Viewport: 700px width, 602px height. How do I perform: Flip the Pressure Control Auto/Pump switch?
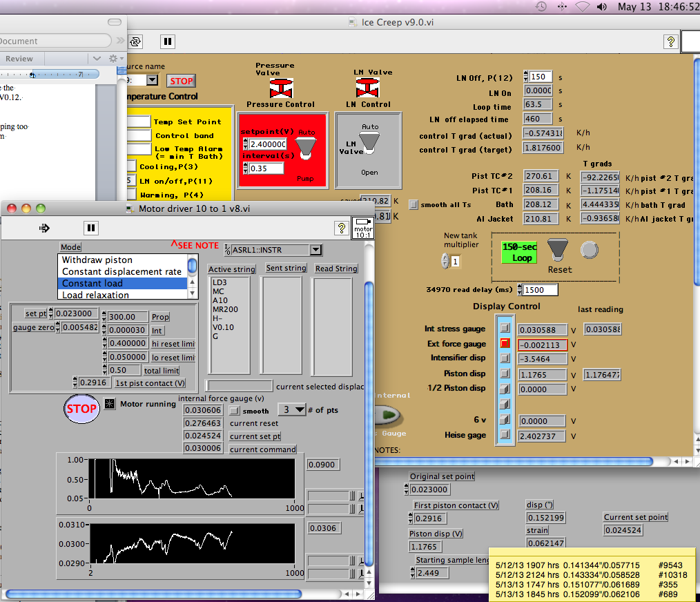[x=304, y=146]
